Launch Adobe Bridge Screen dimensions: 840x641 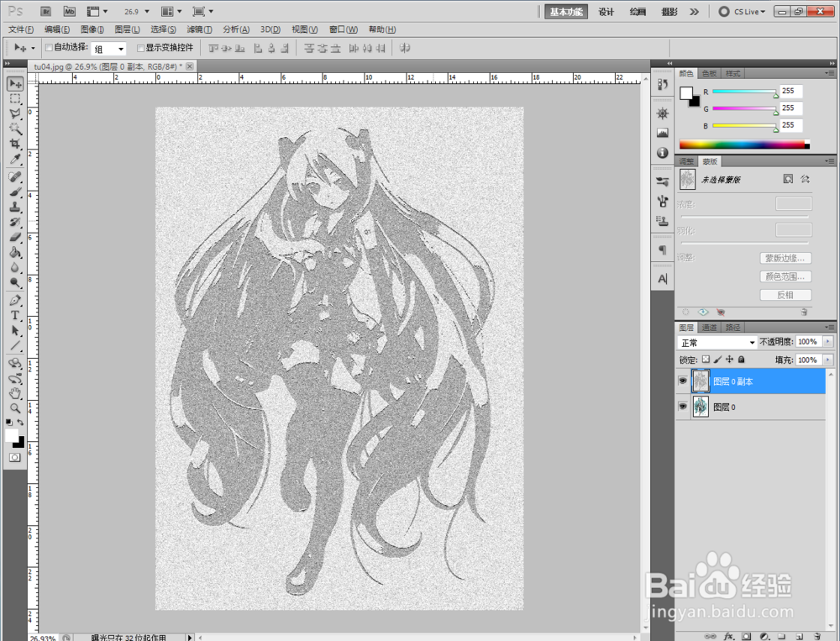[46, 11]
